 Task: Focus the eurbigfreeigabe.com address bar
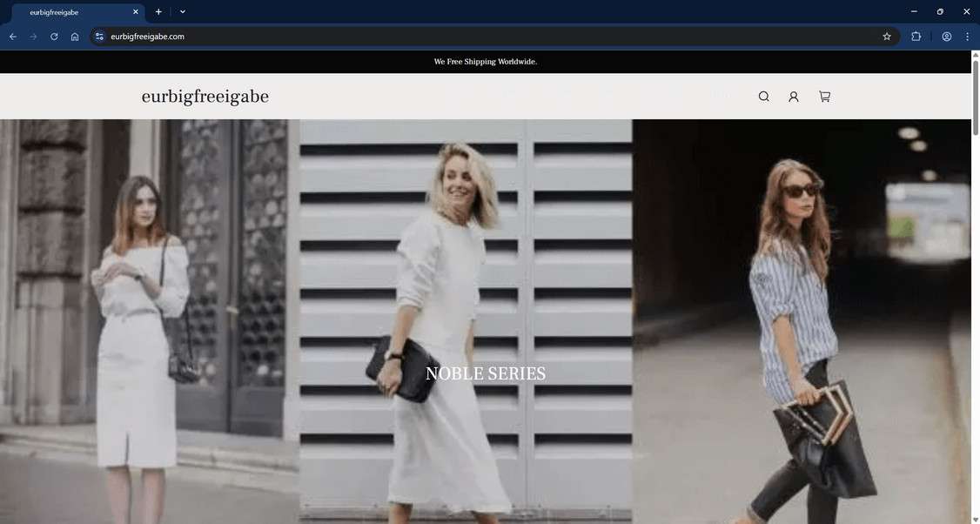493,37
